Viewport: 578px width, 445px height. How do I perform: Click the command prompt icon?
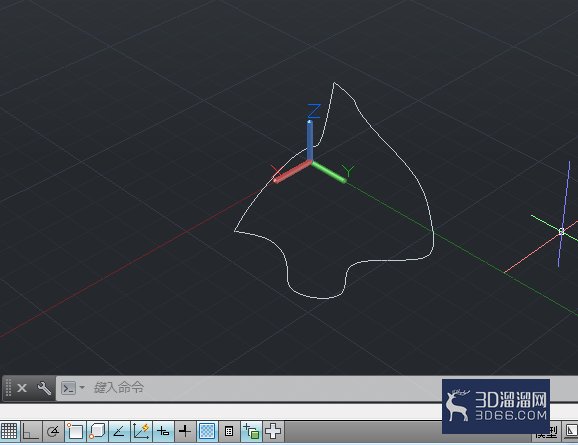click(x=68, y=388)
